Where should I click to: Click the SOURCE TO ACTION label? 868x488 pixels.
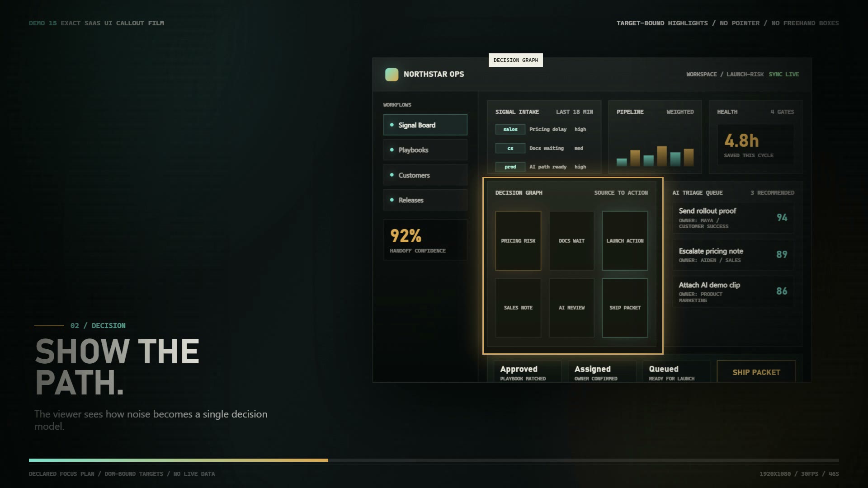coord(621,192)
